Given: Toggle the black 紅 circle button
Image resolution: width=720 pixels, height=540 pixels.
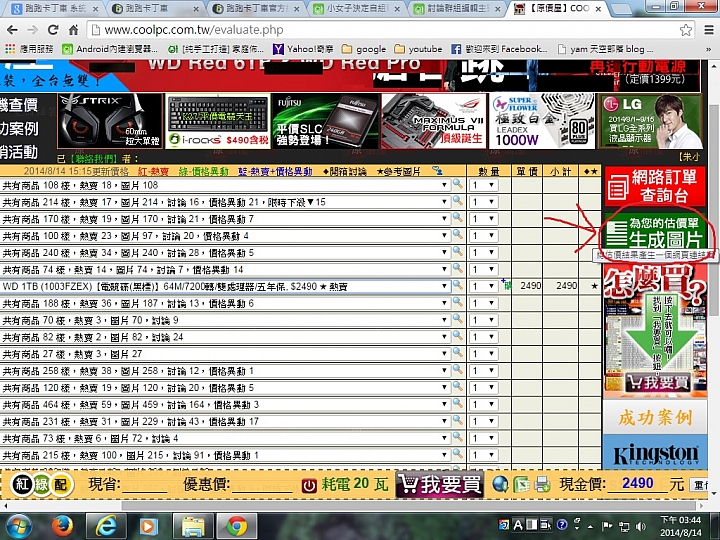Looking at the screenshot, I should [22, 484].
